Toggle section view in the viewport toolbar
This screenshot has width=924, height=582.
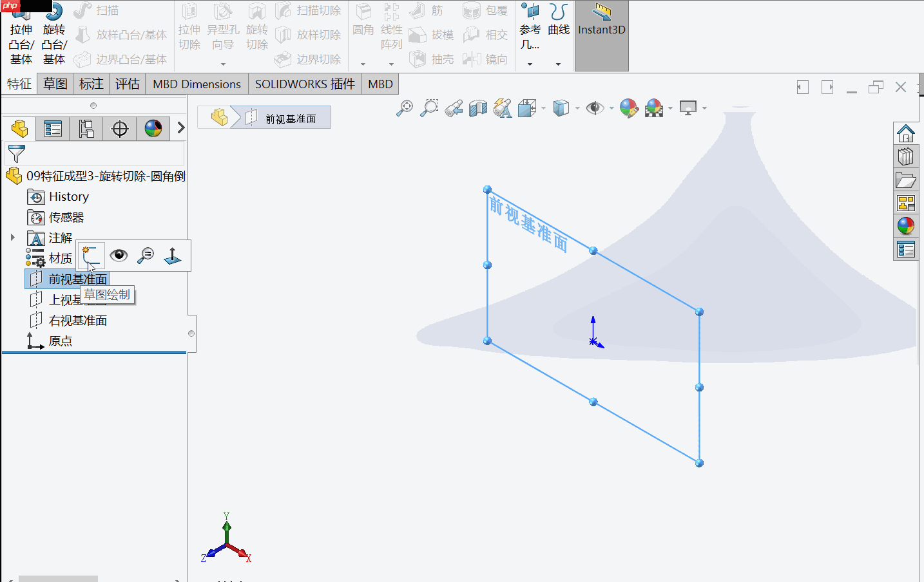(477, 108)
